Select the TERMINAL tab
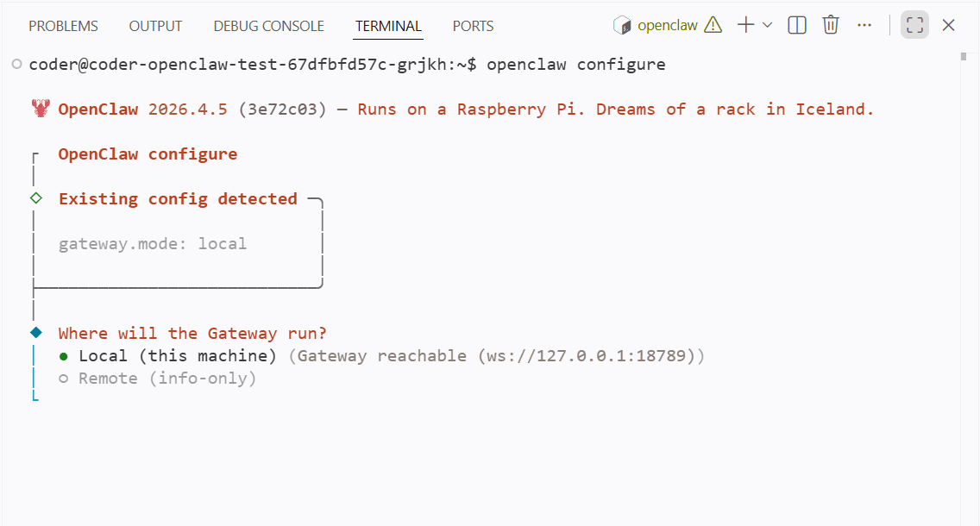Viewport: 980px width, 526px height. coord(388,26)
